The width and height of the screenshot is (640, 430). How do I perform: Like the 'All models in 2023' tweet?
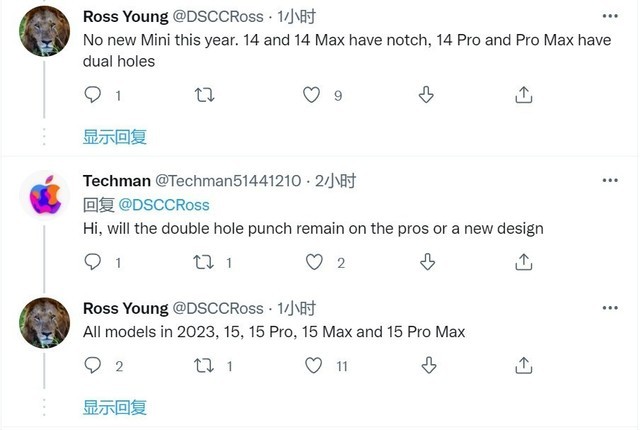click(313, 366)
